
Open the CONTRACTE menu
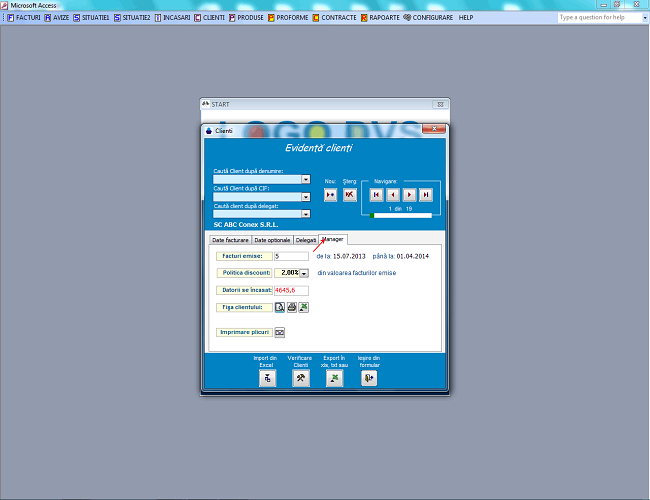click(x=335, y=17)
